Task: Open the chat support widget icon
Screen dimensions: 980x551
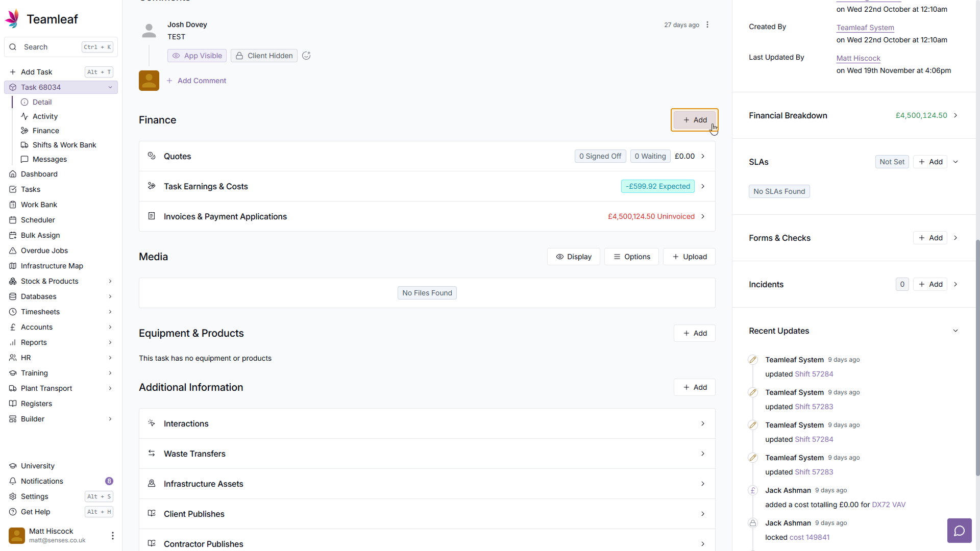Action: (x=959, y=531)
